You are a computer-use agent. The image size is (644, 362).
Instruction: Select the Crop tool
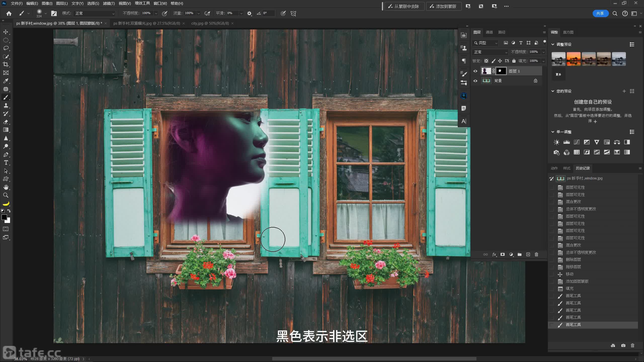[x=6, y=64]
